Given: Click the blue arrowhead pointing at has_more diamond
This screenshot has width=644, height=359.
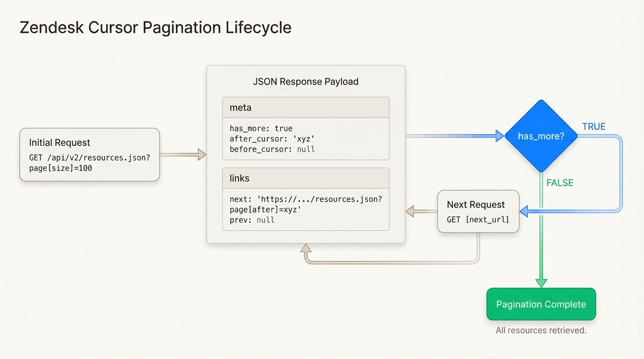Looking at the screenshot, I should 499,136.
